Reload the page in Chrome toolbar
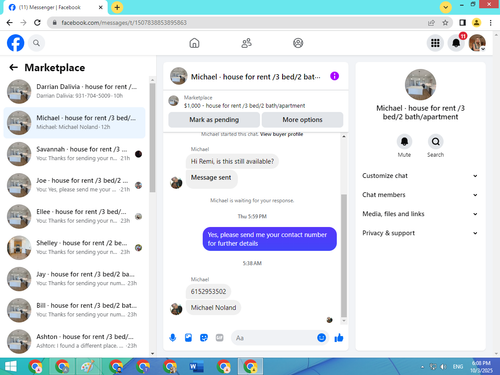500x375 pixels. [37, 23]
